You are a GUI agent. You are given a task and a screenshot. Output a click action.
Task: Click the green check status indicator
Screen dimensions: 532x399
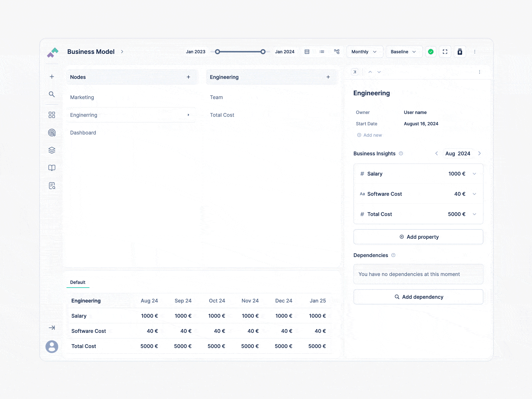coord(431,52)
